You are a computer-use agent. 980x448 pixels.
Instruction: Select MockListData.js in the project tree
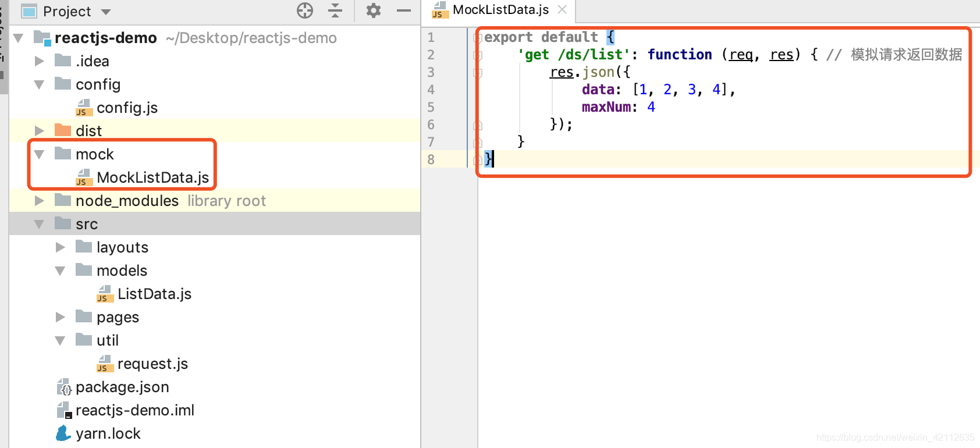coord(152,177)
